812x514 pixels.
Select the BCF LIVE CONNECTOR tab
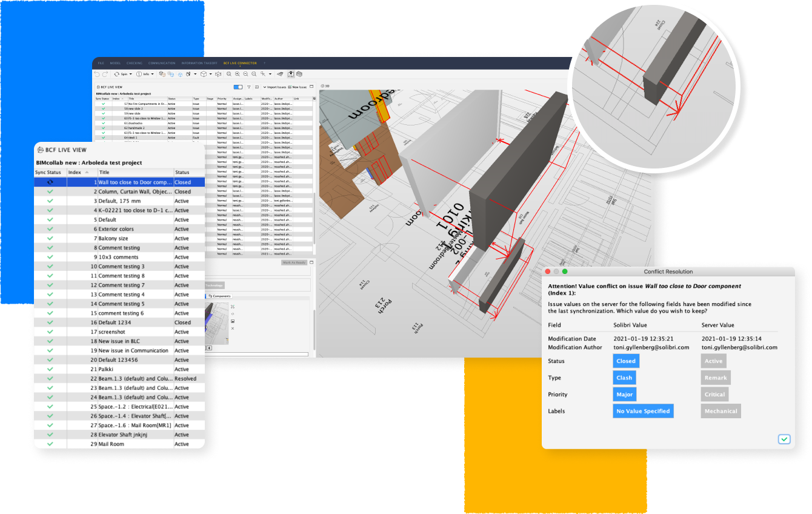pos(240,63)
